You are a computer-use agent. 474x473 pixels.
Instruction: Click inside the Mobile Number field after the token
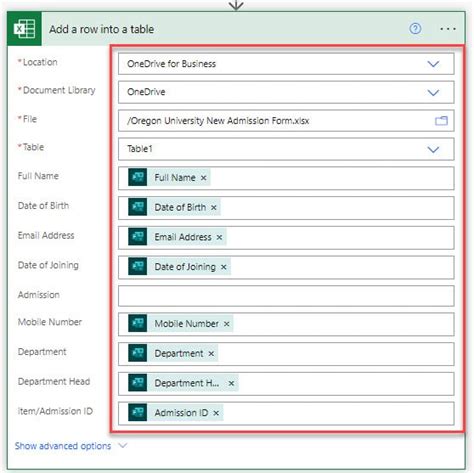click(343, 324)
